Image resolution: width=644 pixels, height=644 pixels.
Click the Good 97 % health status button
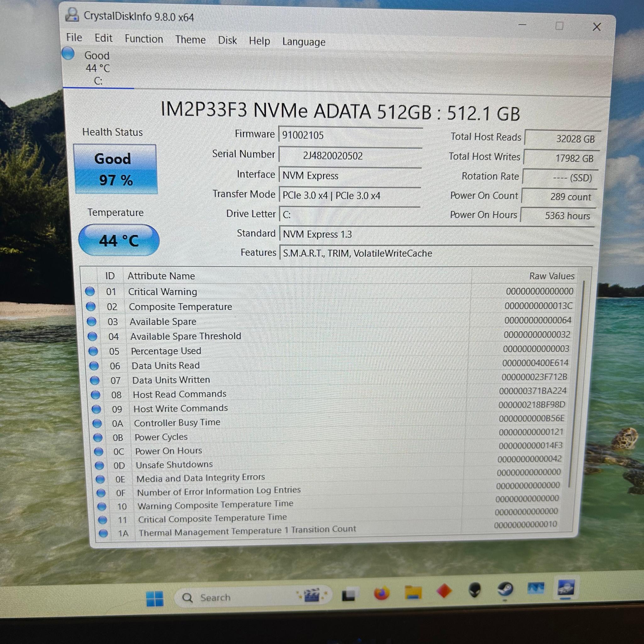[x=115, y=169]
